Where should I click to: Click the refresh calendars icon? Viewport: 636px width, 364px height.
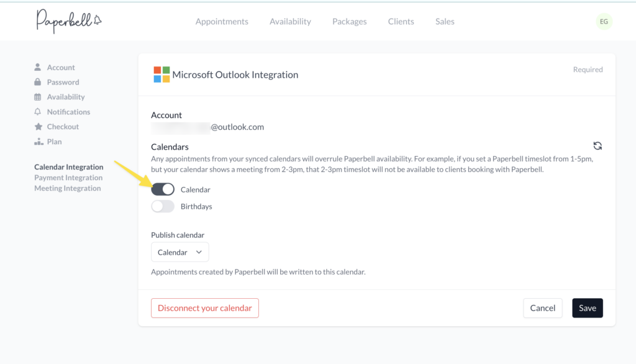pos(597,146)
